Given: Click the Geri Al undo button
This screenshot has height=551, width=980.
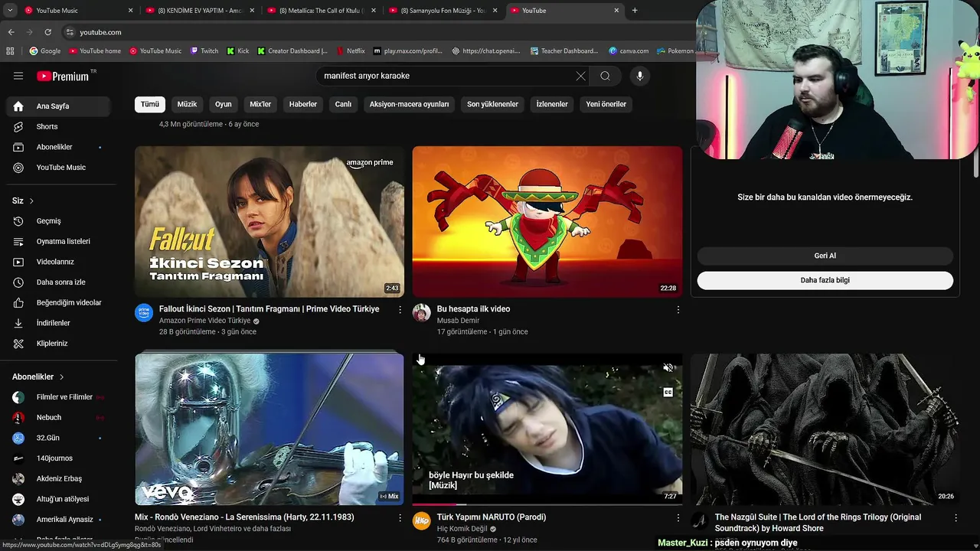Looking at the screenshot, I should (825, 256).
